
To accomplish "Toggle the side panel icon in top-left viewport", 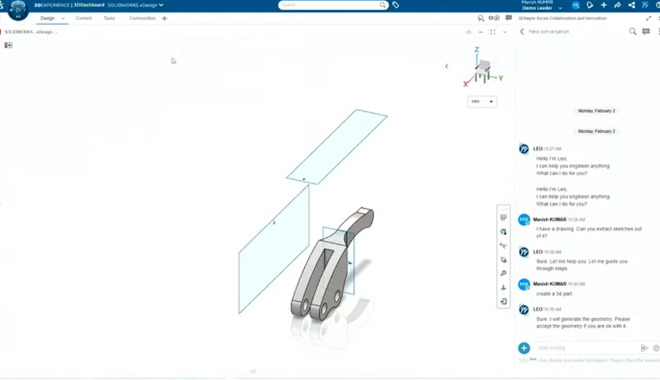I will (x=8, y=45).
